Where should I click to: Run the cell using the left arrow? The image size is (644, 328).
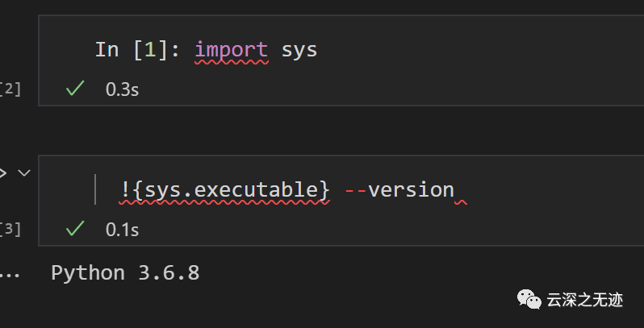[x=3, y=172]
